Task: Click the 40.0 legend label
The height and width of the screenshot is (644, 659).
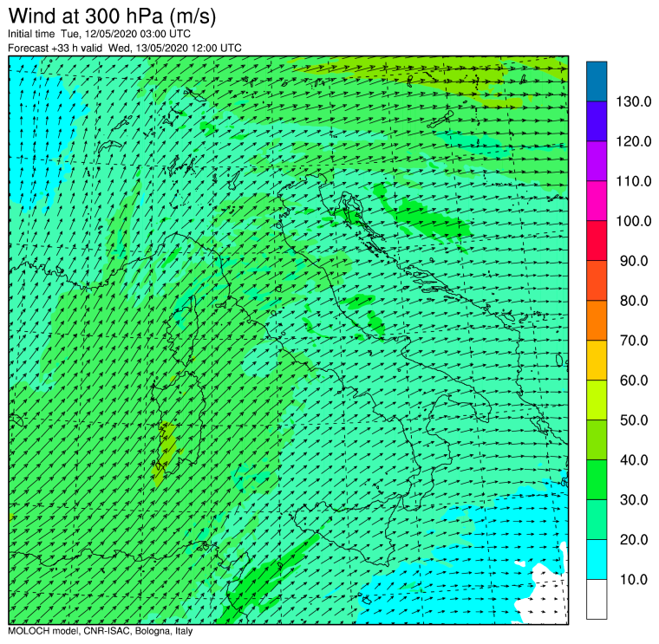Action: point(634,460)
